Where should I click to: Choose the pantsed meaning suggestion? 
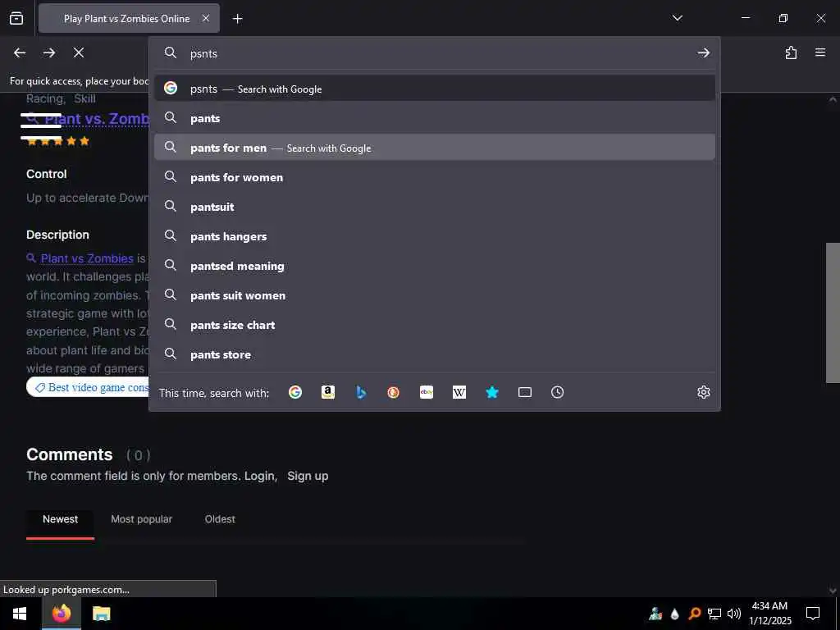pos(435,266)
